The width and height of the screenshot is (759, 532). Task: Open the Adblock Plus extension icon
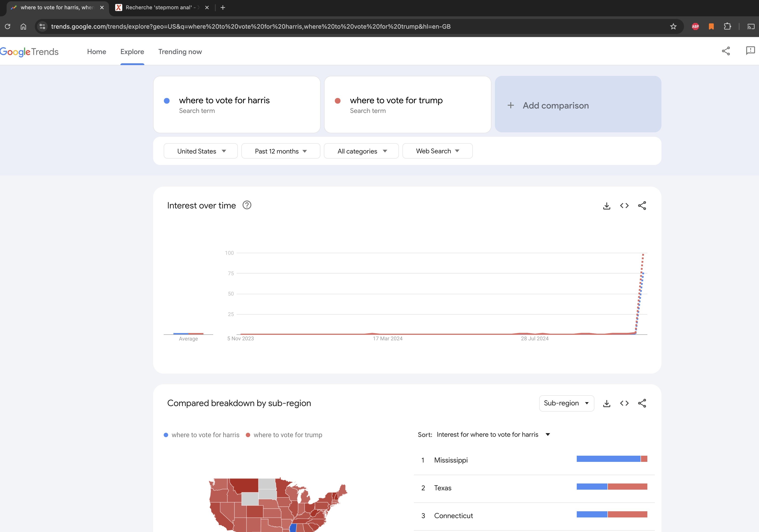[695, 26]
